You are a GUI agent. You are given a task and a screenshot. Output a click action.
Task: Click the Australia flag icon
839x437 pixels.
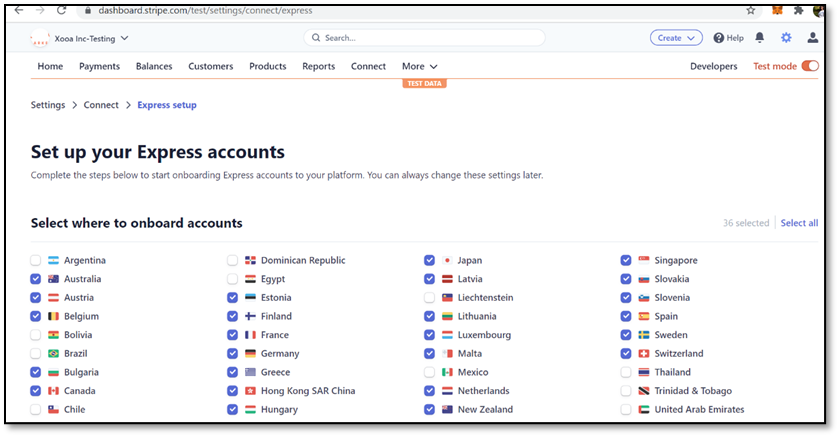pyautogui.click(x=54, y=279)
